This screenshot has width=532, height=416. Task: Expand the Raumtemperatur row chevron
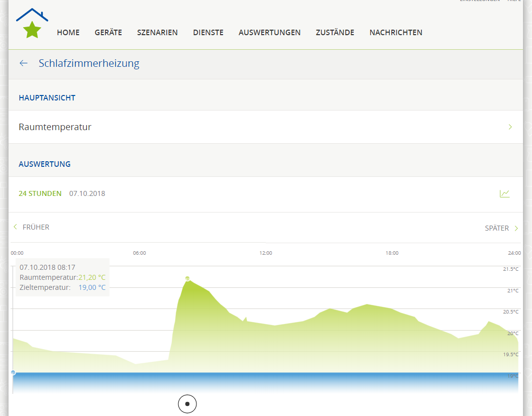(x=510, y=127)
